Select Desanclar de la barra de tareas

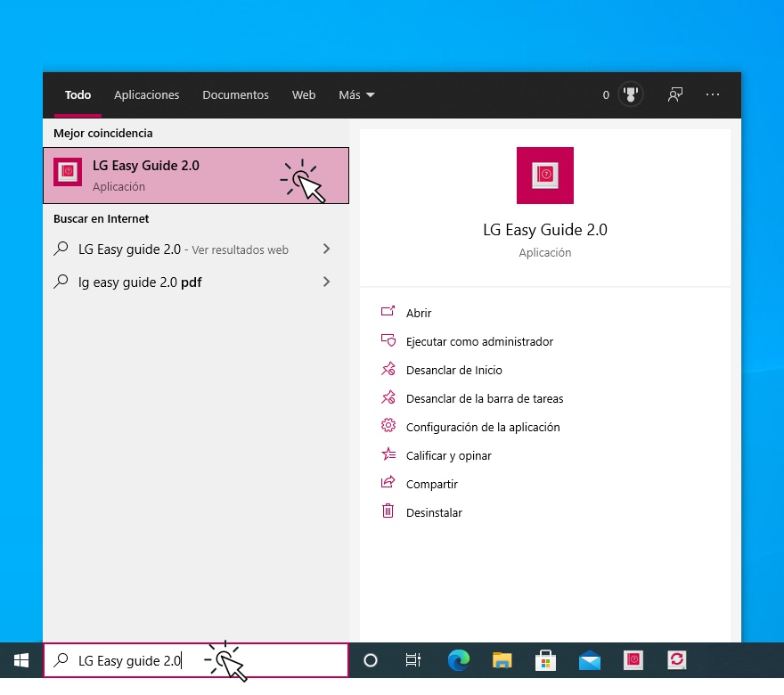pos(485,398)
